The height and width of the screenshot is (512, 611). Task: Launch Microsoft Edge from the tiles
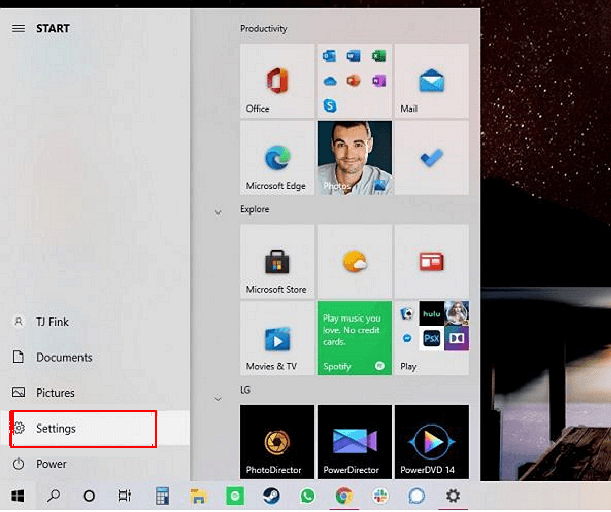277,158
